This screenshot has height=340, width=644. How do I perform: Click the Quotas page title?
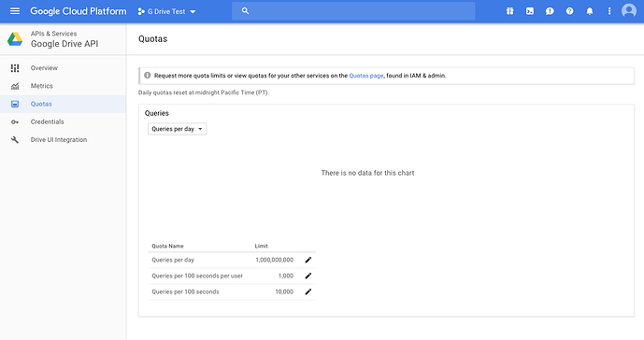[x=152, y=39]
